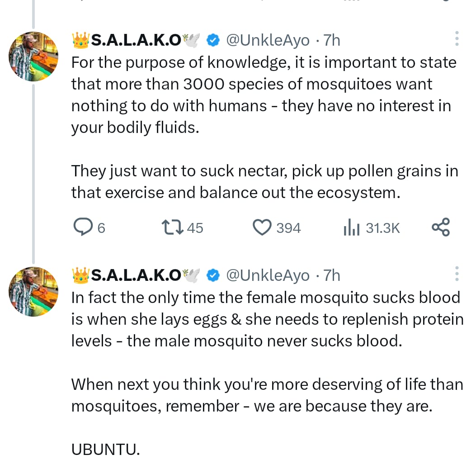The width and height of the screenshot is (476, 469).
Task: Click the lower profile avatar on the UBUNTU tweet
Action: 33,292
